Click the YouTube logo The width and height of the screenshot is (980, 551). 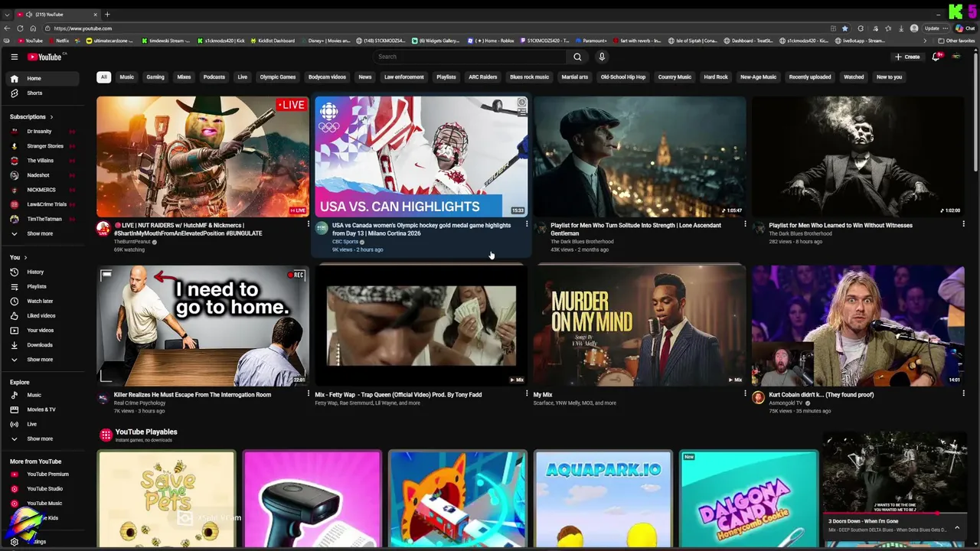[45, 57]
